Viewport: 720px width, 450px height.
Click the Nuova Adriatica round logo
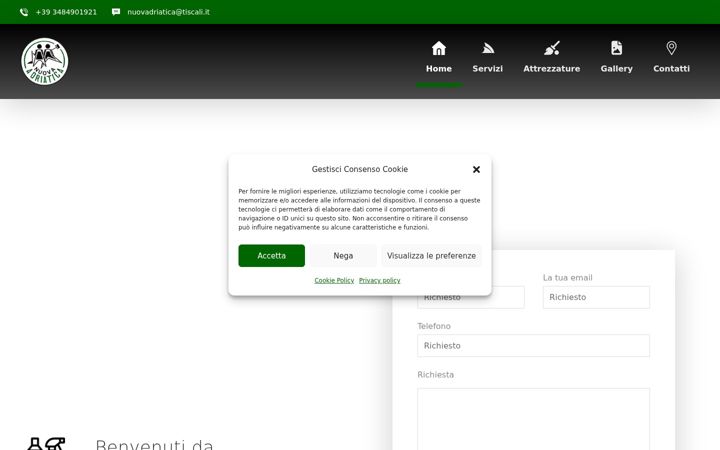coord(45,62)
